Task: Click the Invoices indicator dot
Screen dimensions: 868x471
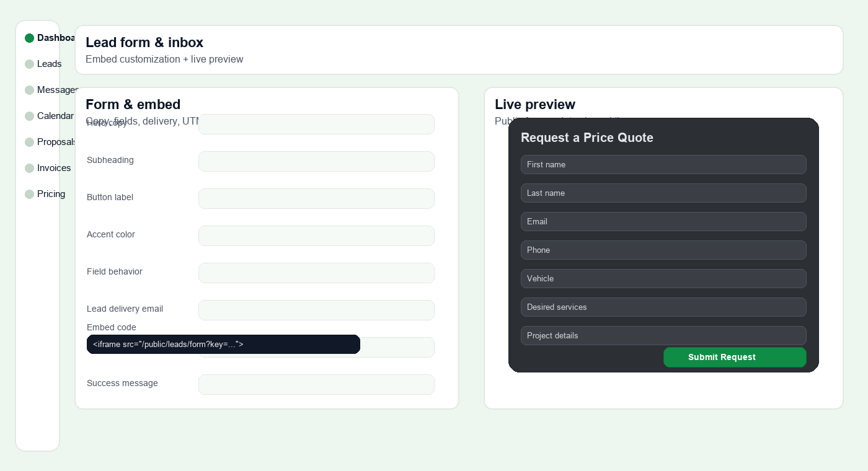Action: tap(30, 168)
